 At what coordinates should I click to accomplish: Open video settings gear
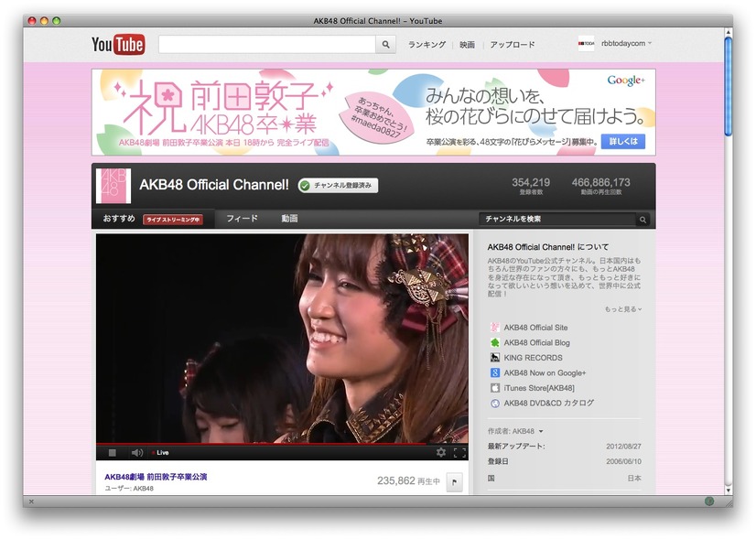click(x=441, y=452)
